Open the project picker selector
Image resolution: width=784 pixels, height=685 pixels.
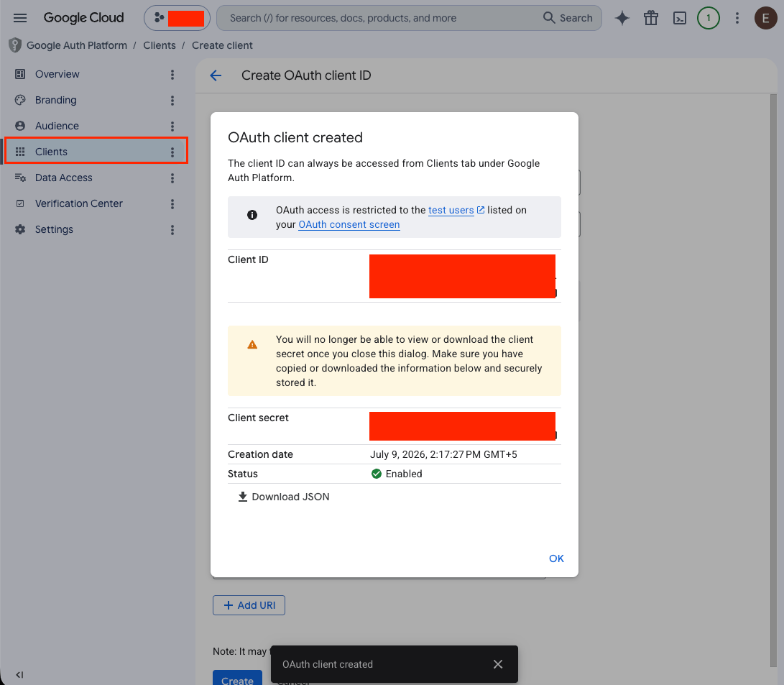(x=177, y=18)
